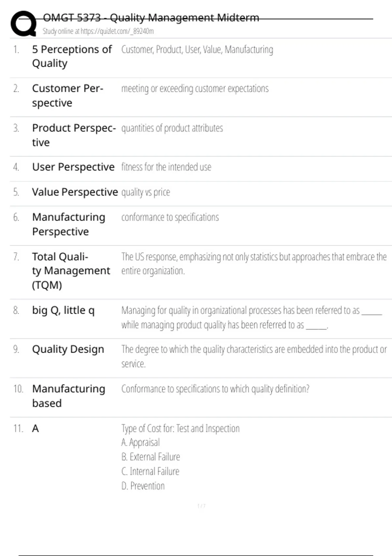
Task: Choose answer option 'B. External Failure'
Action: point(151,457)
